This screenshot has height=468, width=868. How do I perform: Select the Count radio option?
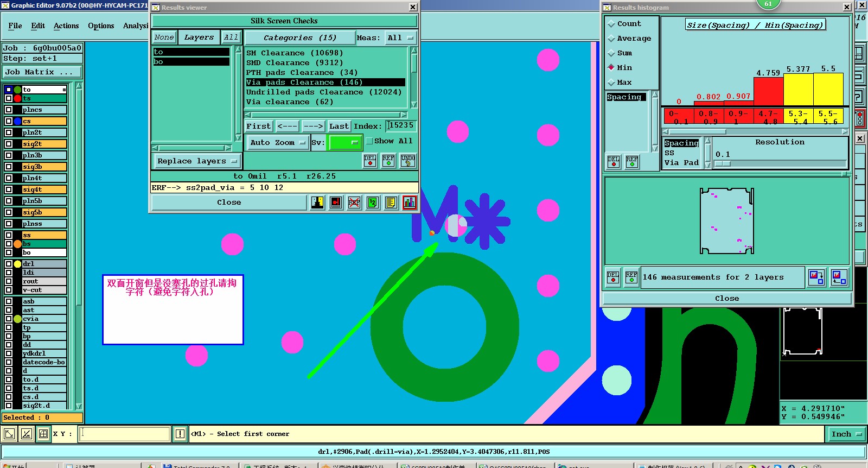click(611, 24)
